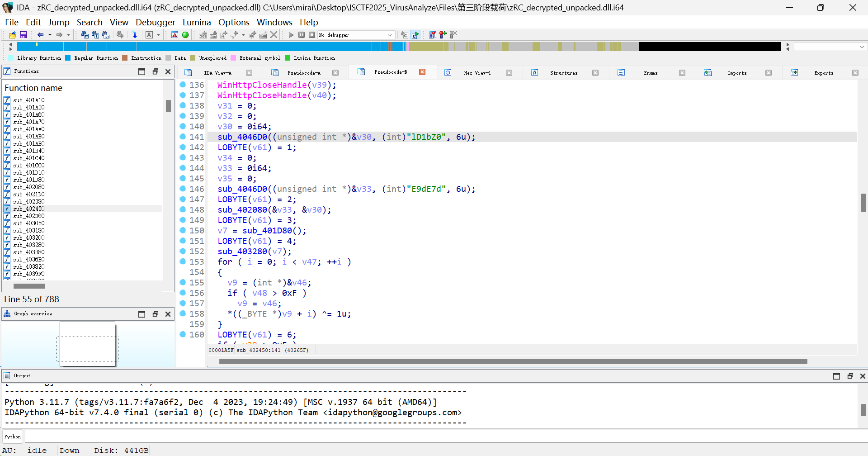868x456 pixels.
Task: Open the Lumina menu
Action: click(197, 22)
